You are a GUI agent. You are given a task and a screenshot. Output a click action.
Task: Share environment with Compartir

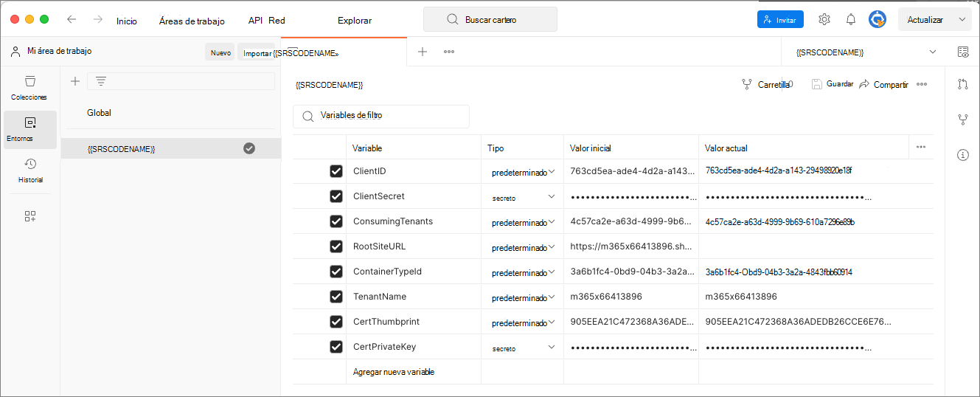pos(883,85)
